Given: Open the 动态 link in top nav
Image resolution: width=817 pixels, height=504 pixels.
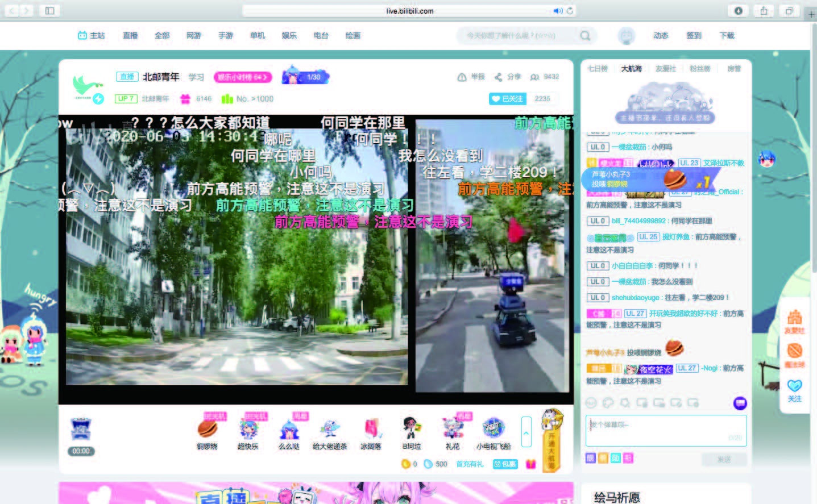Looking at the screenshot, I should point(661,35).
